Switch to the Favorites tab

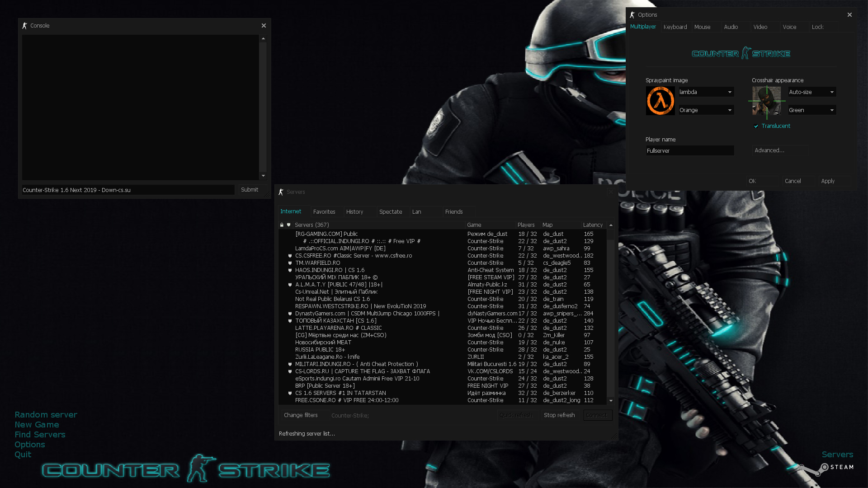click(x=324, y=211)
